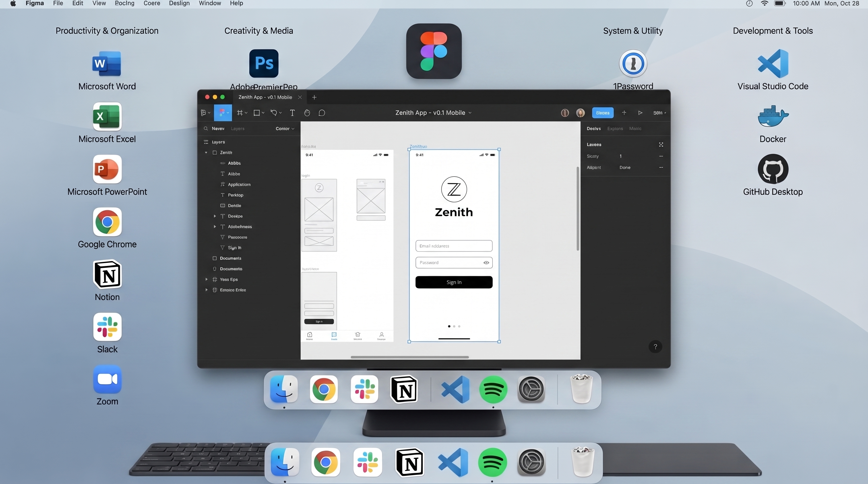The image size is (868, 484).
Task: Click the female user avatar in toolbar
Action: click(x=580, y=113)
